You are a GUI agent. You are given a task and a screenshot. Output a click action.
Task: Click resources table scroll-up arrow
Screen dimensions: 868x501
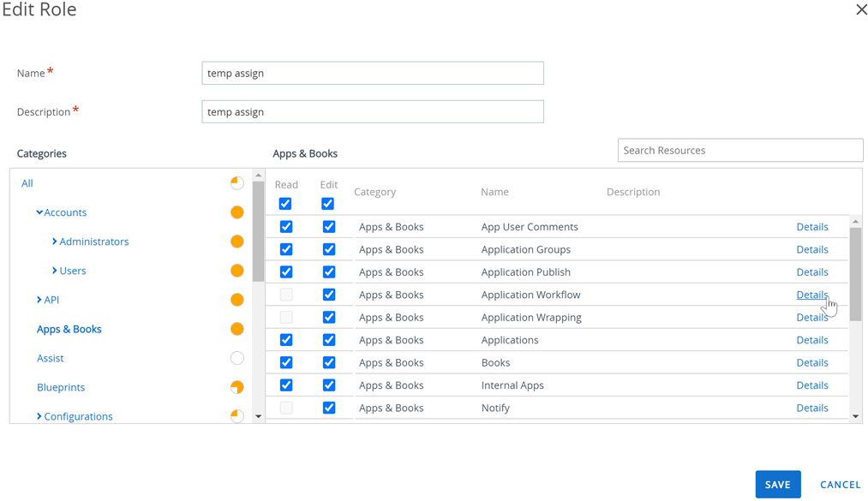[856, 222]
